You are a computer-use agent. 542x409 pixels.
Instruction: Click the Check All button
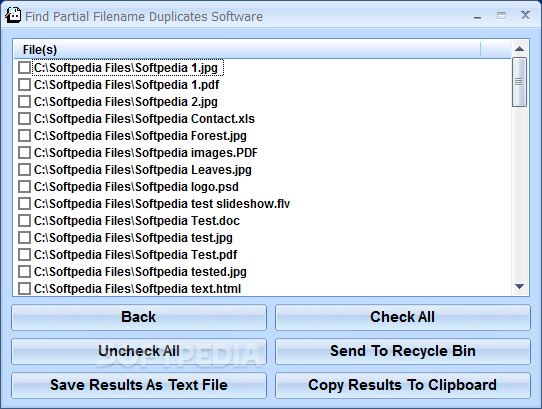403,317
